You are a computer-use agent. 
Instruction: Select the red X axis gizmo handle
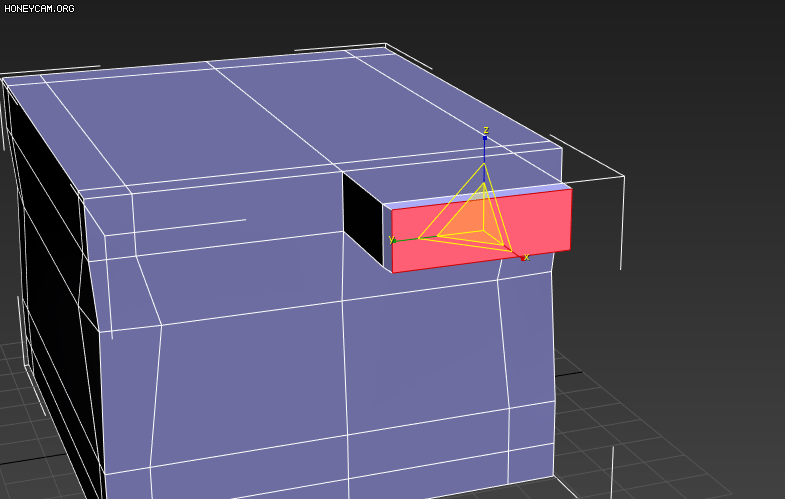(522, 257)
